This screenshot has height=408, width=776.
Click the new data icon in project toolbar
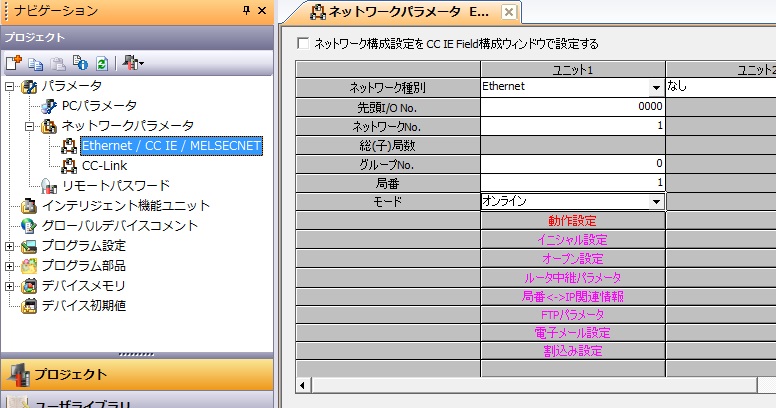coord(14,63)
